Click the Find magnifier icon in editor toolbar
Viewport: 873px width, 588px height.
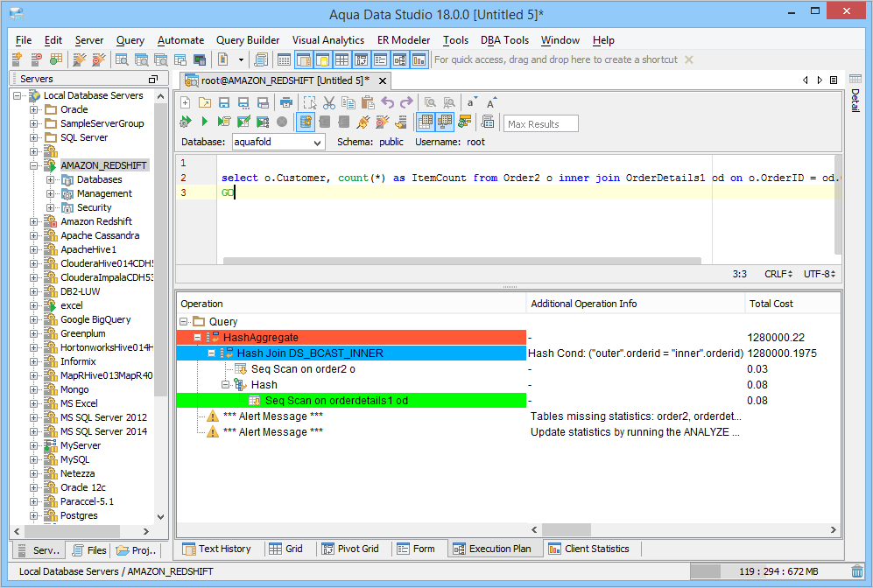tap(430, 102)
